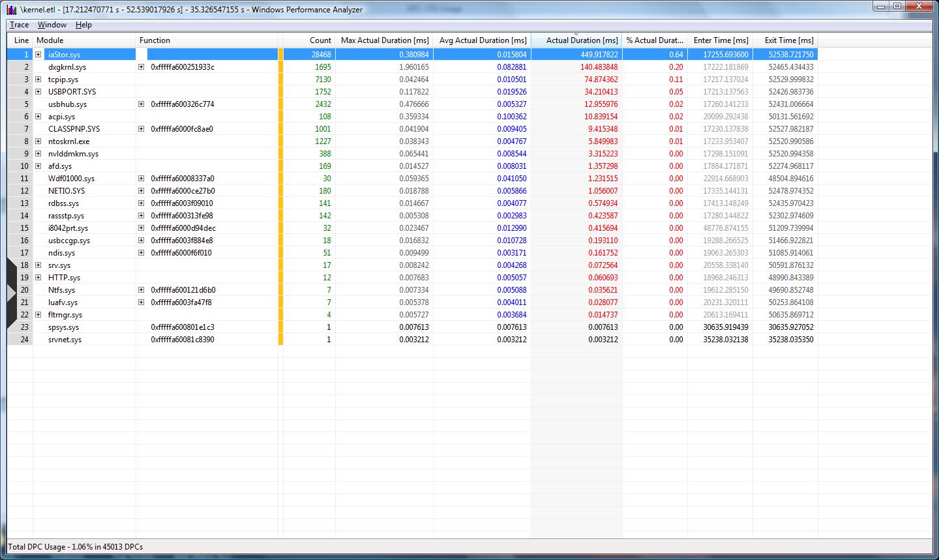Viewport: 939px width, 560px height.
Task: Expand function 0xfffffa600251933c of dxgkrnl.sys
Action: 141,67
